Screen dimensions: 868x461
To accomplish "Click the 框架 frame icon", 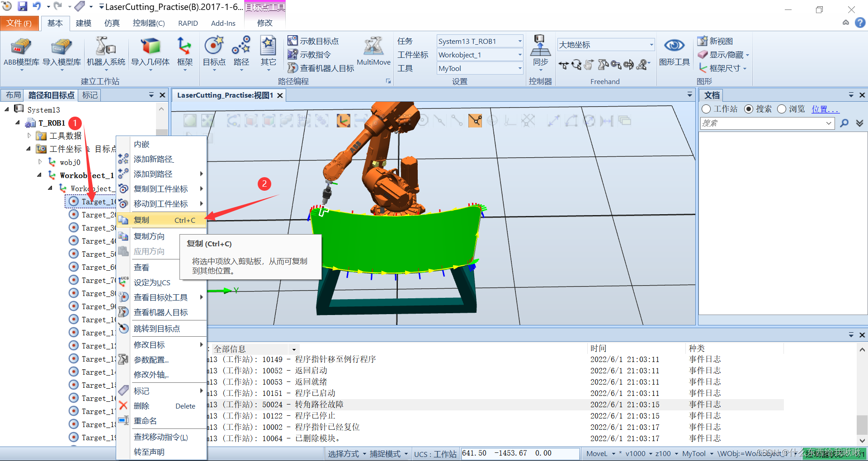I will tap(184, 53).
